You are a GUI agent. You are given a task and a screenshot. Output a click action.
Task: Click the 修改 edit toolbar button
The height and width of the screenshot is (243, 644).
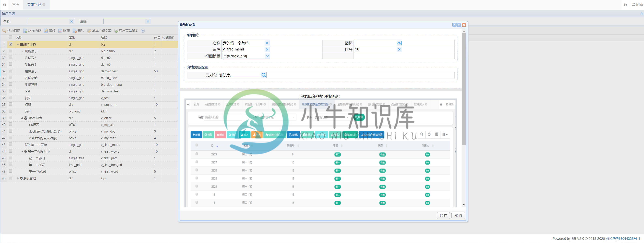coord(49,31)
